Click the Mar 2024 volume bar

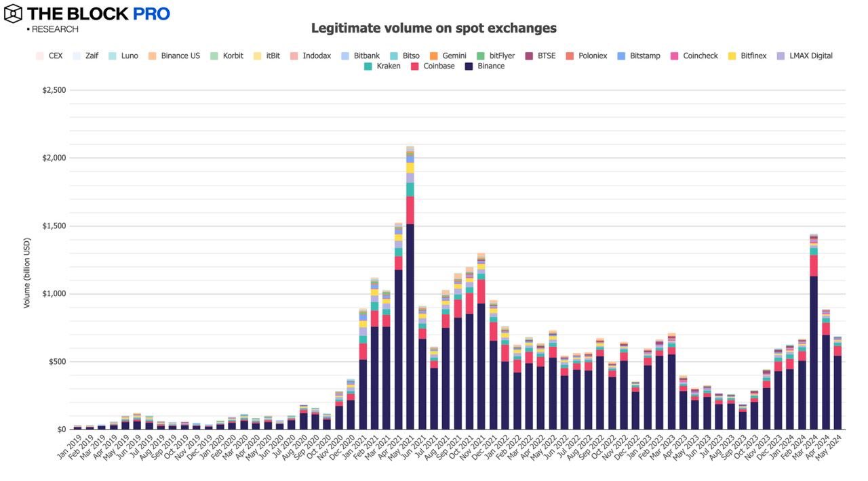814,331
